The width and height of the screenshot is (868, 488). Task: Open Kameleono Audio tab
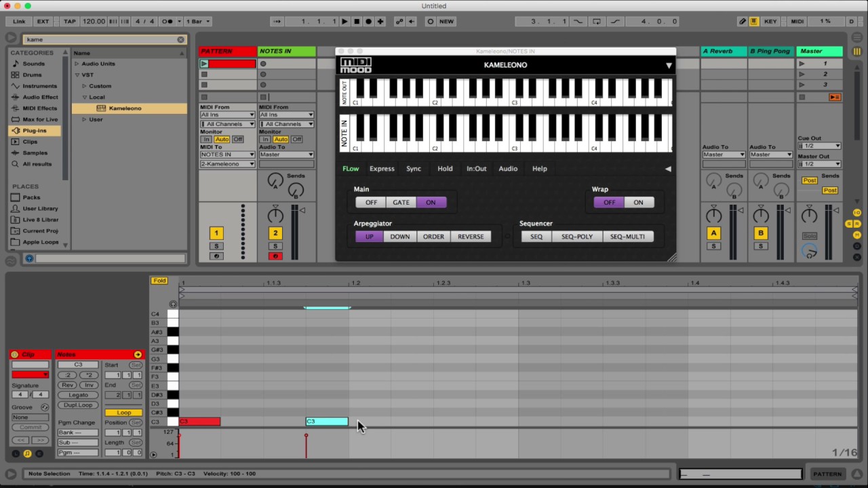tap(508, 169)
